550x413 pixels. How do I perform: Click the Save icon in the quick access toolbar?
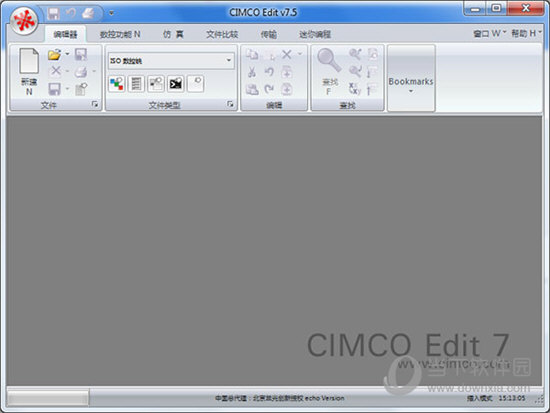pyautogui.click(x=54, y=14)
